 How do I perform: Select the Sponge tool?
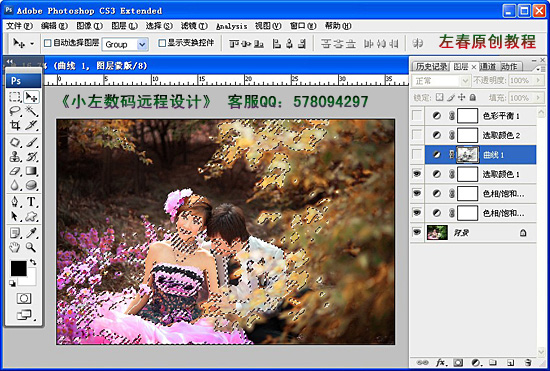31,185
